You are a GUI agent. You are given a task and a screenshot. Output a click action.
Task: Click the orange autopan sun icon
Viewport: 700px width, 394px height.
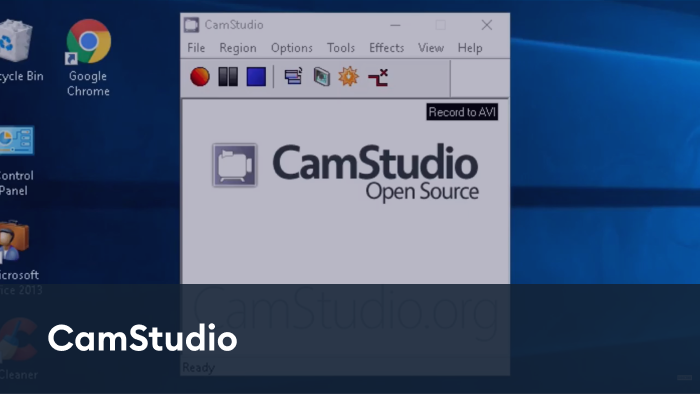click(x=349, y=76)
